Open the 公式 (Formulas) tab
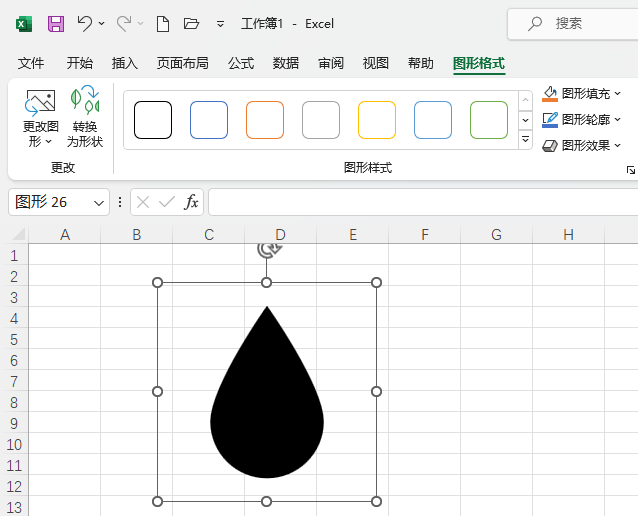The width and height of the screenshot is (638, 516). [x=241, y=64]
